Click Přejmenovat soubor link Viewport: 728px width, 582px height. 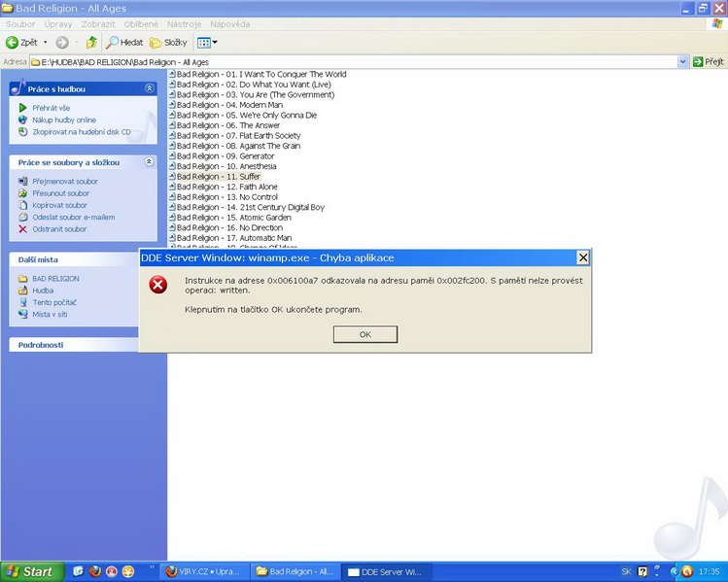pos(65,181)
